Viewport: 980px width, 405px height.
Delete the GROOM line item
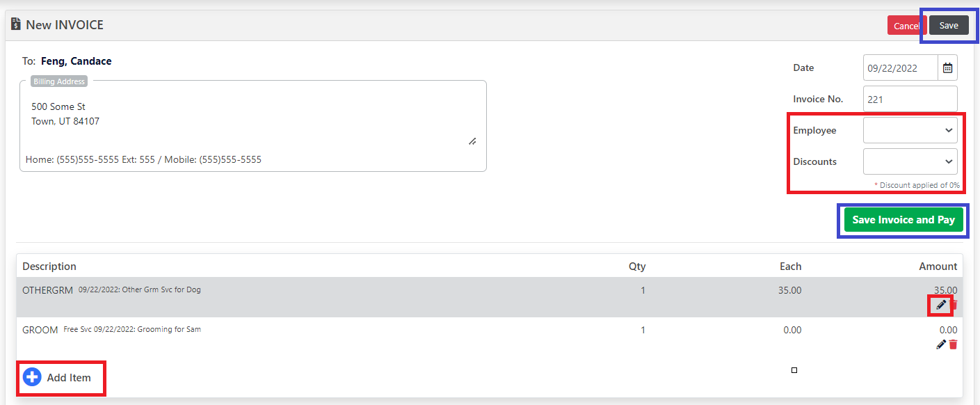coord(954,344)
